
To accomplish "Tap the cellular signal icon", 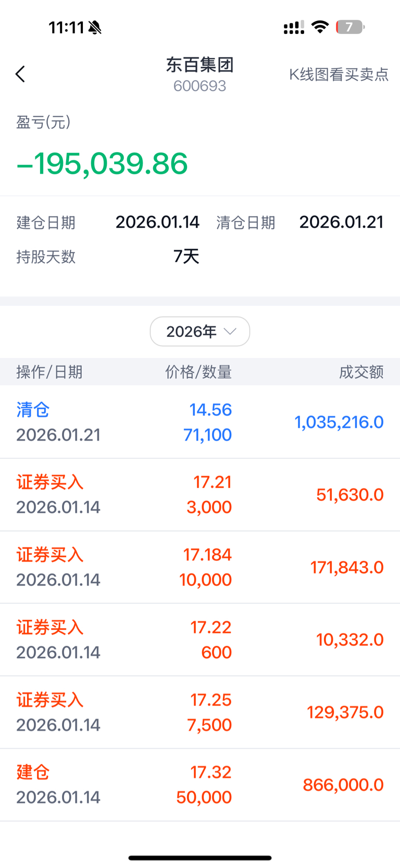I will (x=294, y=28).
